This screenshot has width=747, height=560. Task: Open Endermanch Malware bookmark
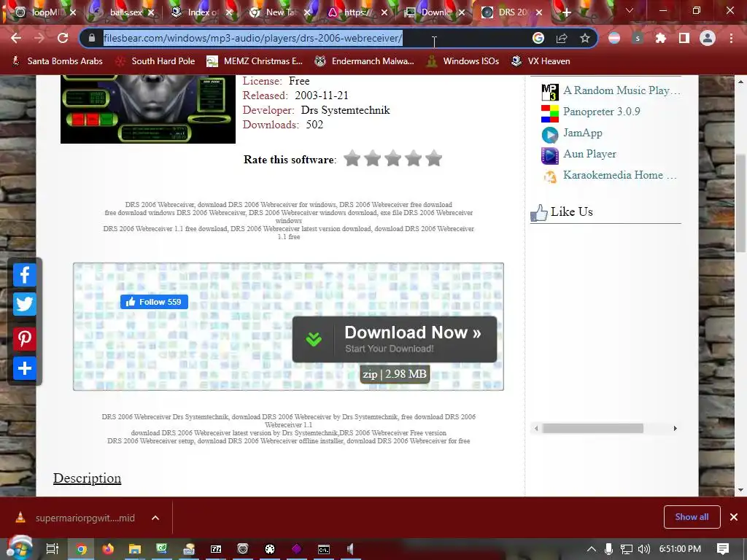coord(365,61)
